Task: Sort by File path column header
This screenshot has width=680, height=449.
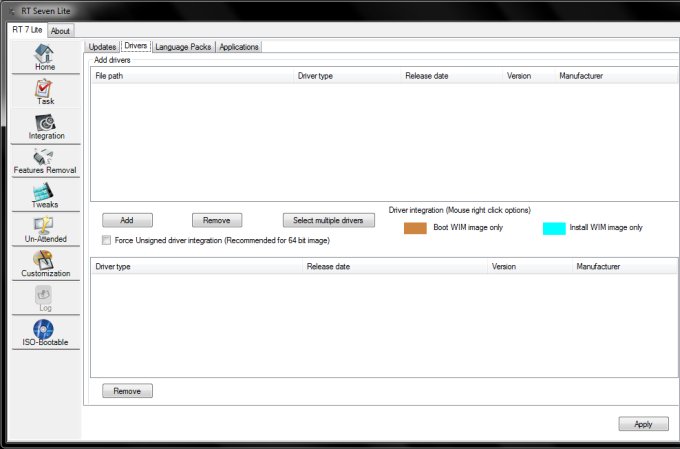Action: [x=193, y=76]
